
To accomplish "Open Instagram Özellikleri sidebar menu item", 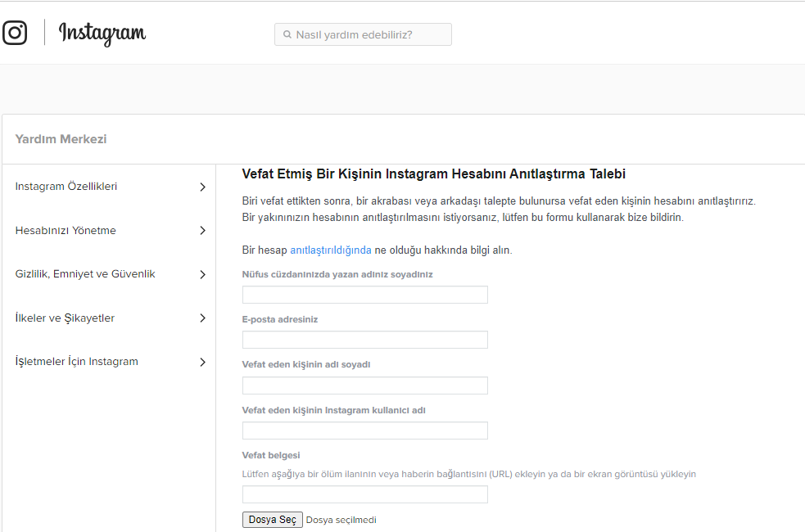I will pyautogui.click(x=66, y=187).
